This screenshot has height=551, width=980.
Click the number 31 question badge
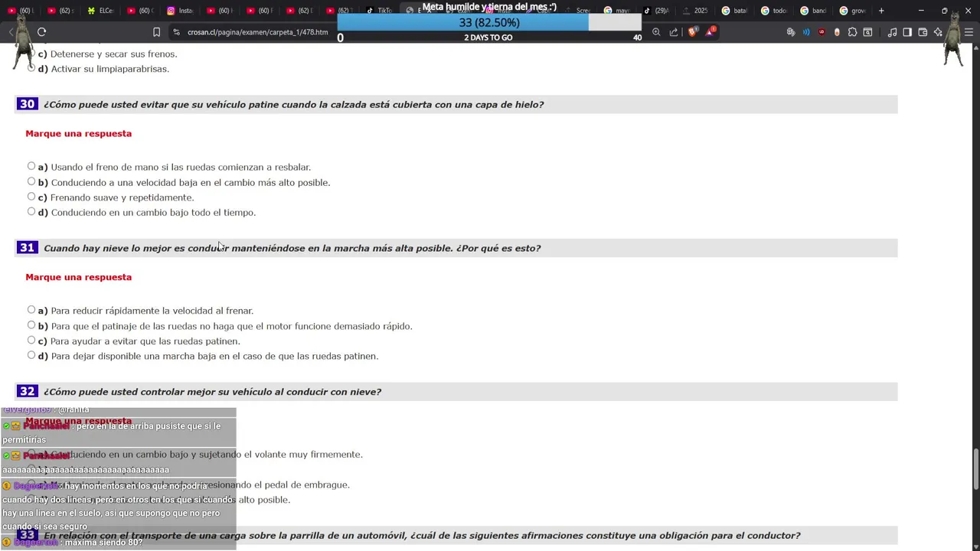27,248
